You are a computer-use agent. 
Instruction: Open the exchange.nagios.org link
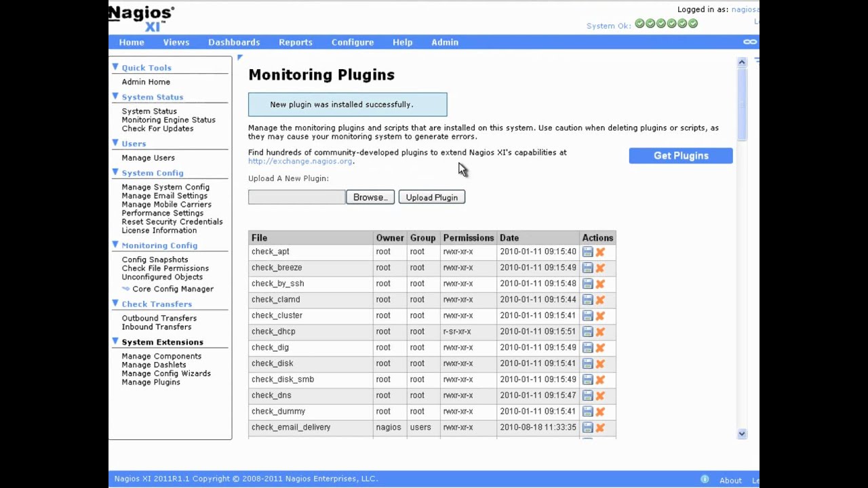300,161
